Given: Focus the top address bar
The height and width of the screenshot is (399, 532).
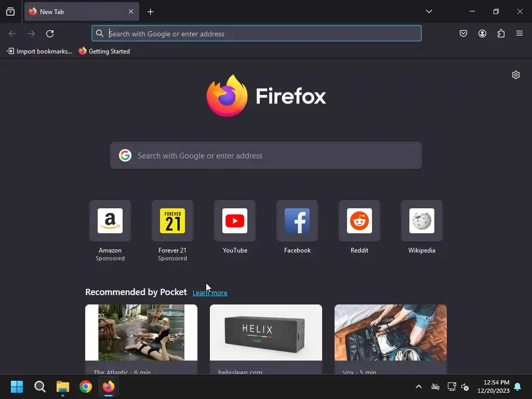Looking at the screenshot, I should (x=257, y=34).
